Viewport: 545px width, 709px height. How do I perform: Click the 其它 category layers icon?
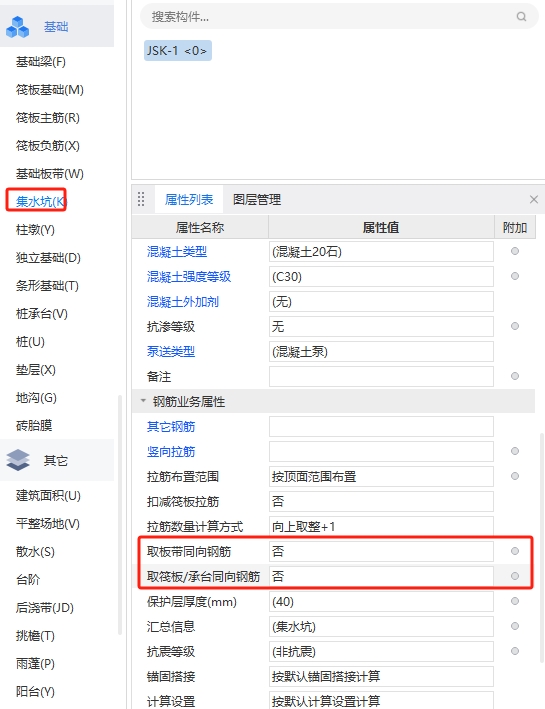click(x=18, y=460)
